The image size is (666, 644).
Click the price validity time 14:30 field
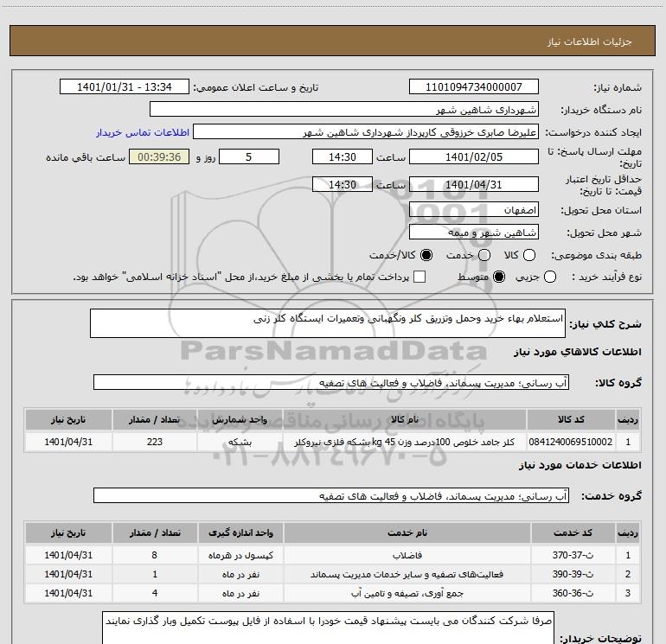[x=343, y=184]
